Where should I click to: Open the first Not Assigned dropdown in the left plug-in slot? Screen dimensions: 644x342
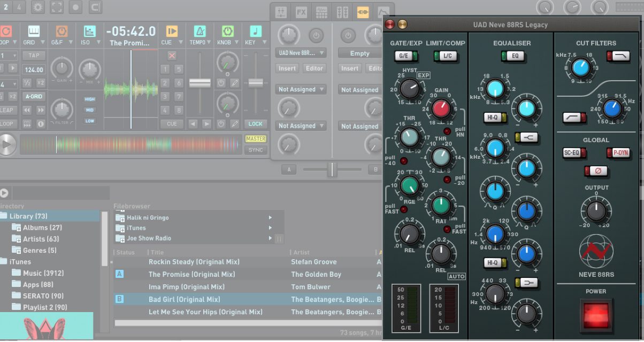coord(301,89)
